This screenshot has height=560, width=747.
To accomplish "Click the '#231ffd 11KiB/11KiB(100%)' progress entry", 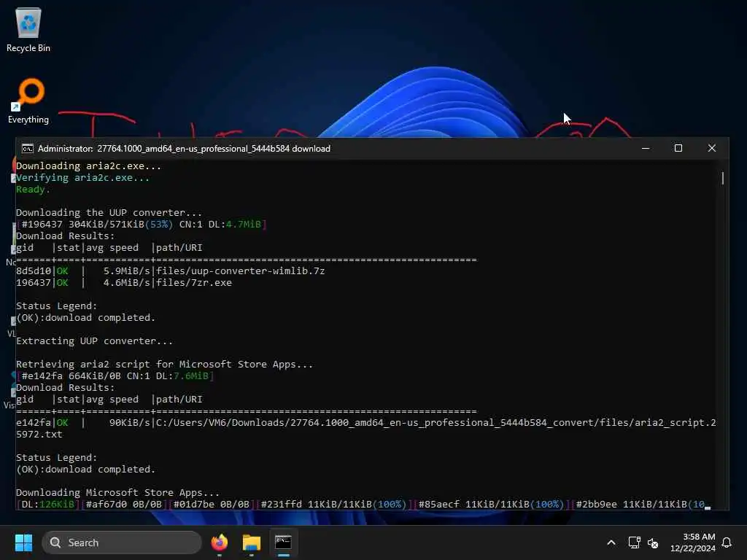I will 333,505.
